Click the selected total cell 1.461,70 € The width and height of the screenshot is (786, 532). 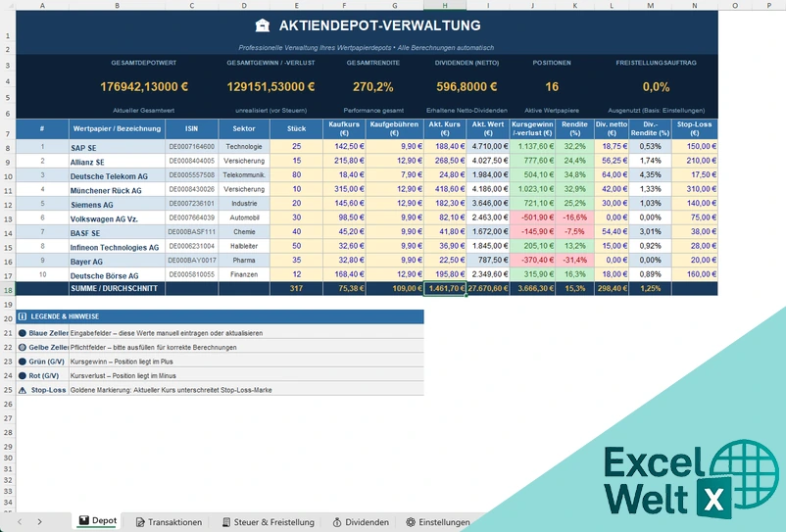pyautogui.click(x=445, y=289)
